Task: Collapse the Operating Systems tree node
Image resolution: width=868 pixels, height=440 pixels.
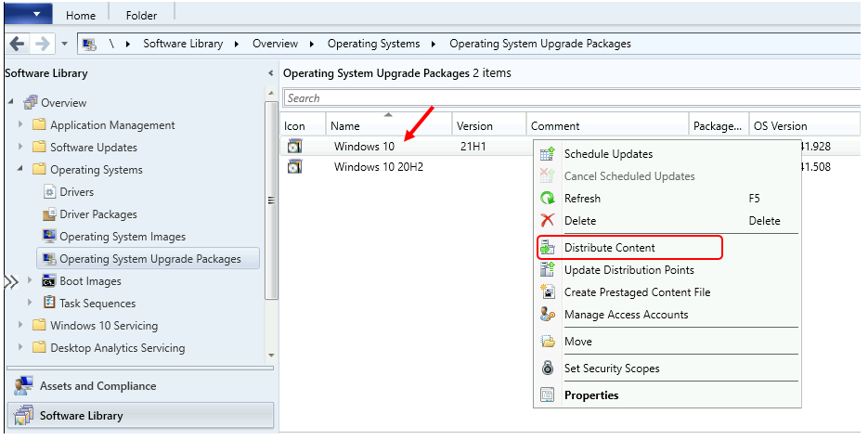Action: coord(21,170)
